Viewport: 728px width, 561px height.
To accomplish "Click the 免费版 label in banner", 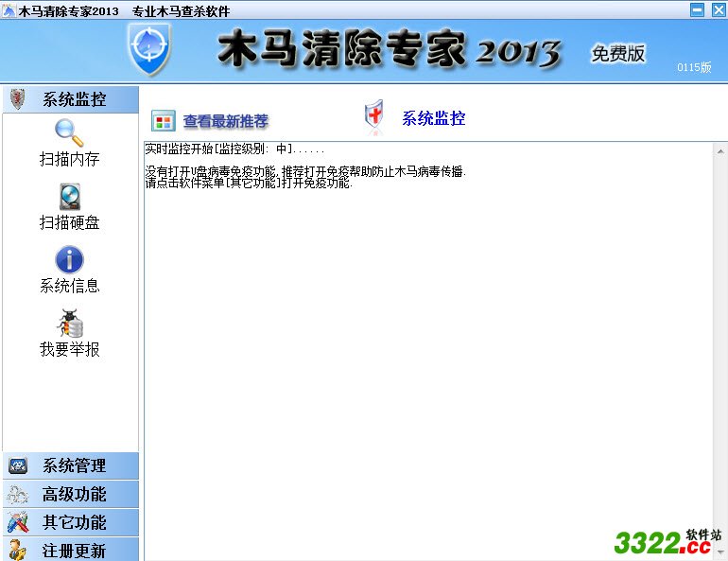I will [x=618, y=53].
